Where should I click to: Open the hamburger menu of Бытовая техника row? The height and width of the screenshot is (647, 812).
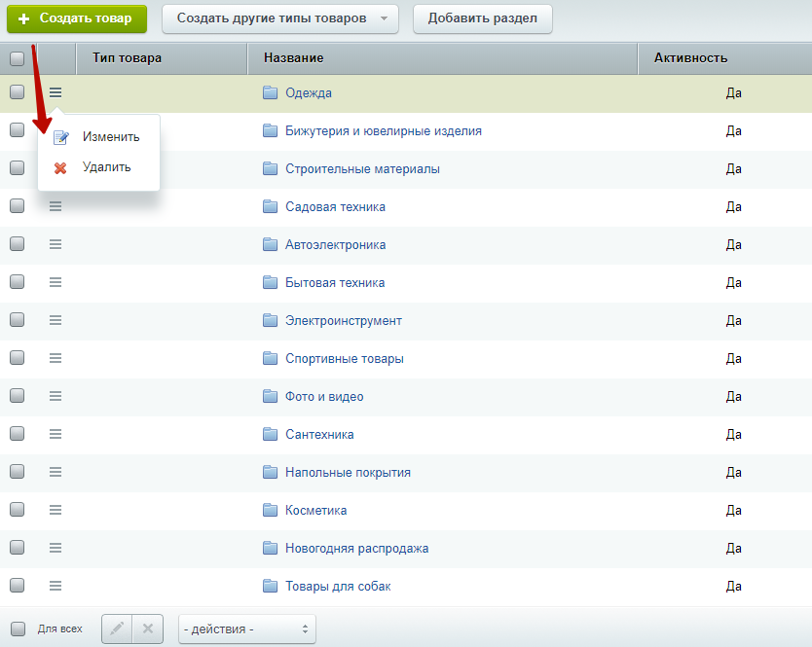tap(55, 282)
